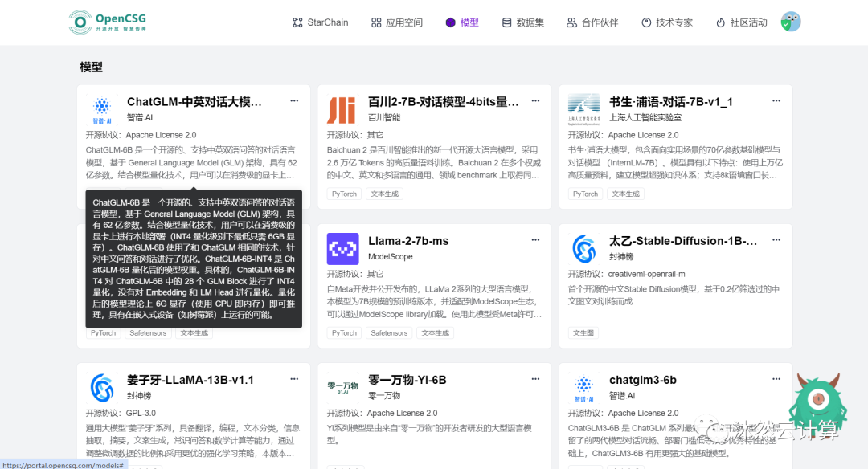
Task: Click the 数据集 database icon
Action: (506, 22)
